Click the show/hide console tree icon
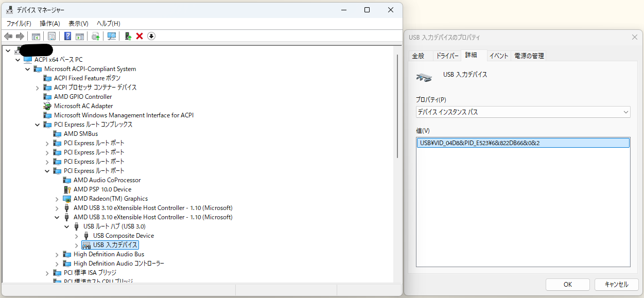This screenshot has height=298, width=644. click(36, 36)
